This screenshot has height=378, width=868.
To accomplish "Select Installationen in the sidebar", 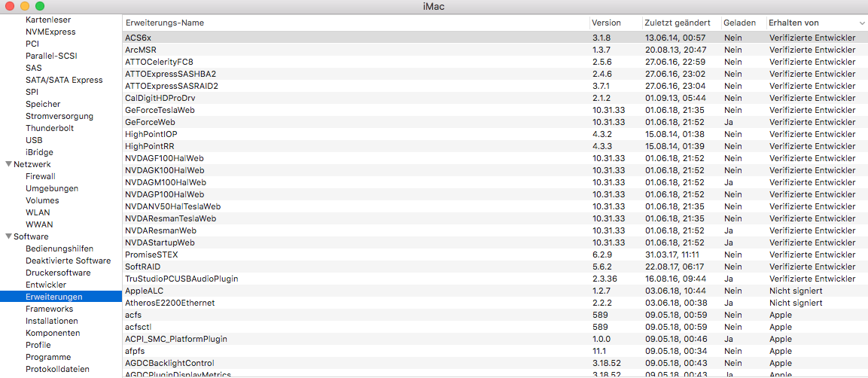I will coord(51,321).
